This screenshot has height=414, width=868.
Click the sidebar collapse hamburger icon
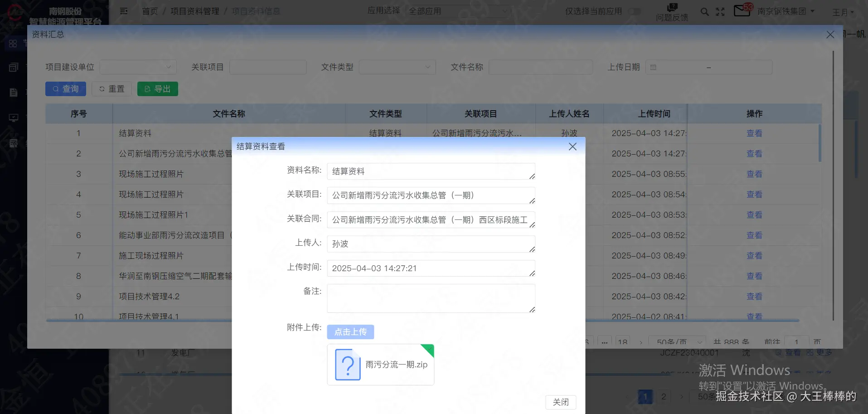(x=124, y=11)
